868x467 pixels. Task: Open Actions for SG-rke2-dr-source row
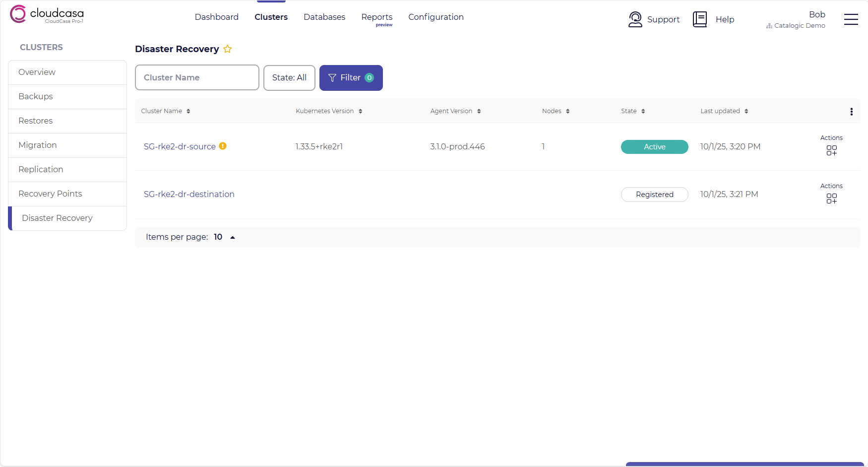831,150
